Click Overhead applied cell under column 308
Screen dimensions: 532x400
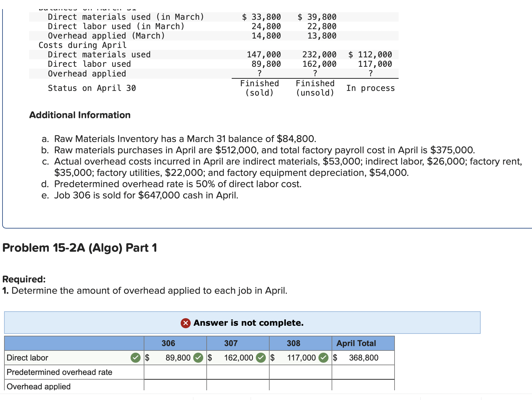click(300, 386)
